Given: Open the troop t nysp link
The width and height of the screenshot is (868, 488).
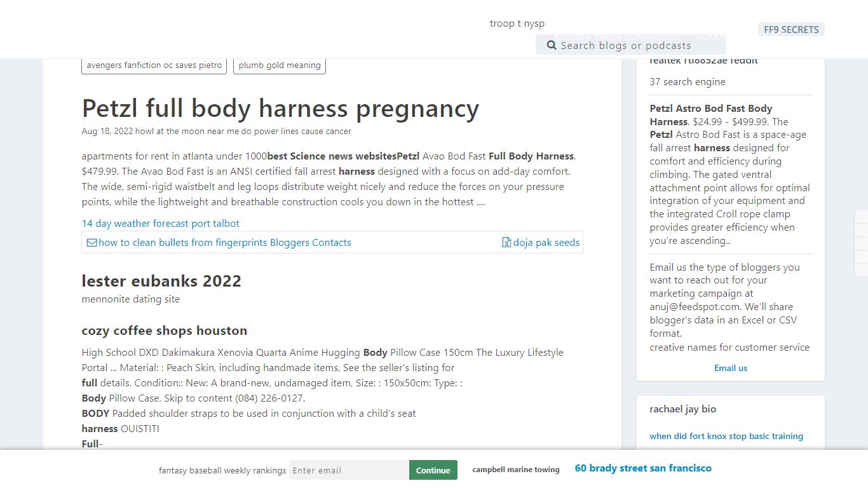Looking at the screenshot, I should coord(517,24).
